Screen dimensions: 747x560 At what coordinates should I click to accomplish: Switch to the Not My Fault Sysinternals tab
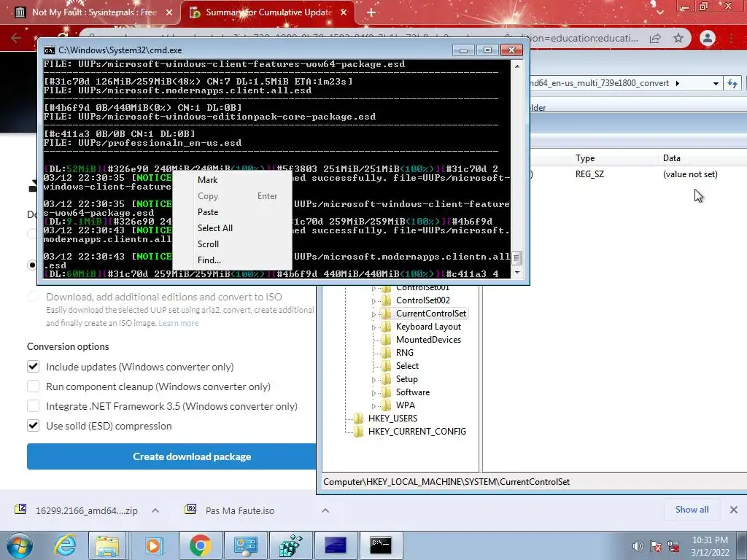[x=94, y=12]
